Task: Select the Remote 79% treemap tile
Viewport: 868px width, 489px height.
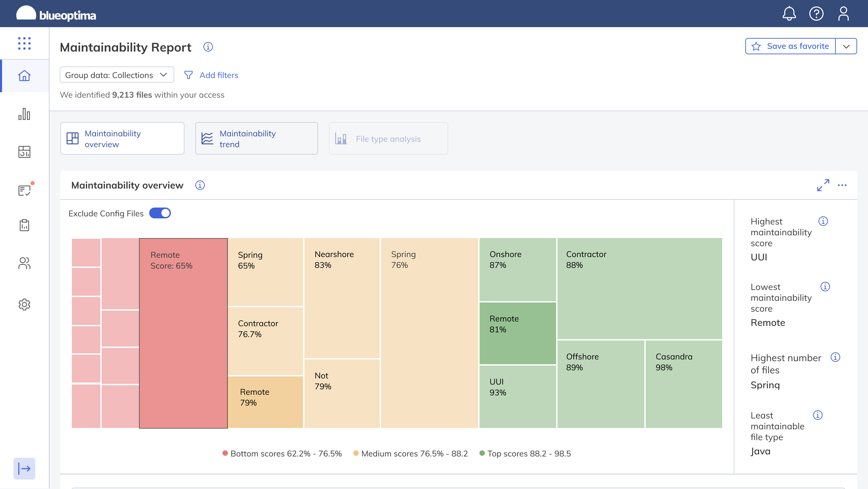Action: (265, 402)
